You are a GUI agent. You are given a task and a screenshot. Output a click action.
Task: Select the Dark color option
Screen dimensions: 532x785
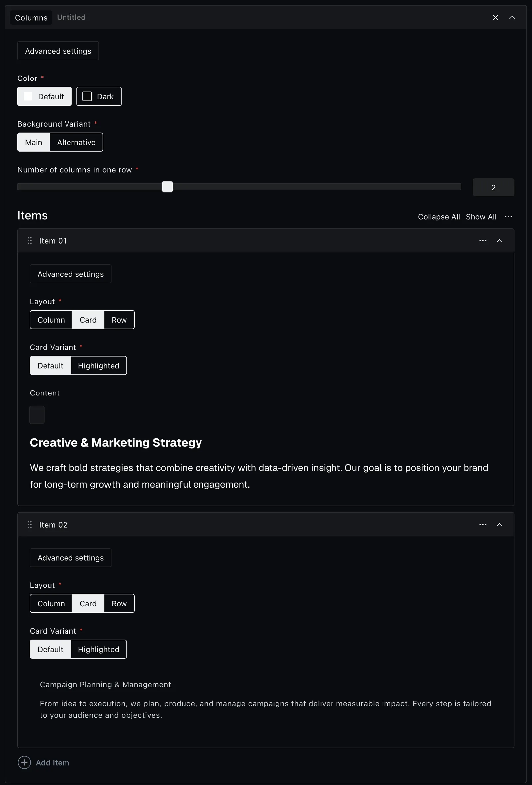(99, 96)
